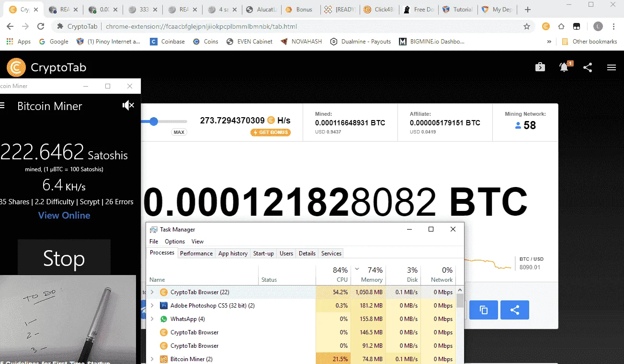Click the Mining Network count 58
This screenshot has height=364, width=624.
530,125
